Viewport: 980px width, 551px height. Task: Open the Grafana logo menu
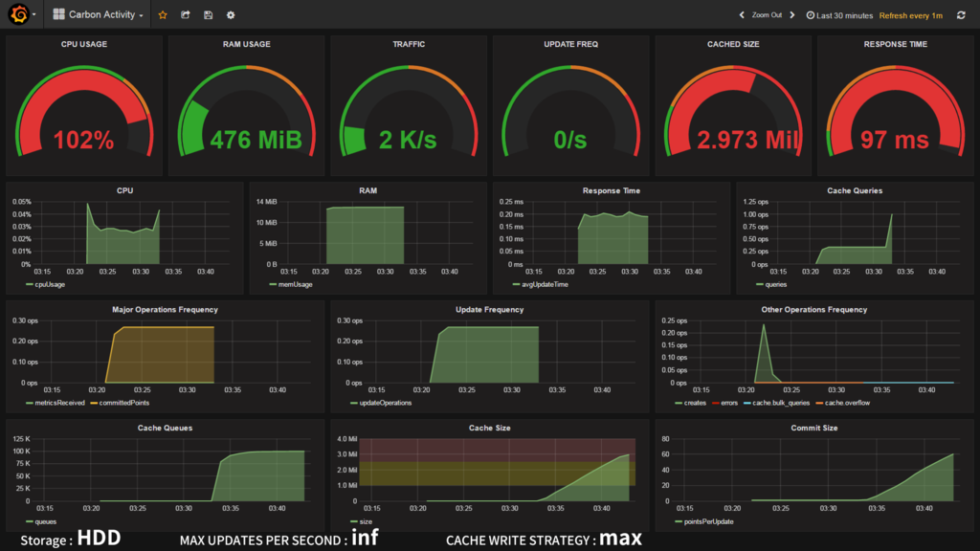point(19,14)
